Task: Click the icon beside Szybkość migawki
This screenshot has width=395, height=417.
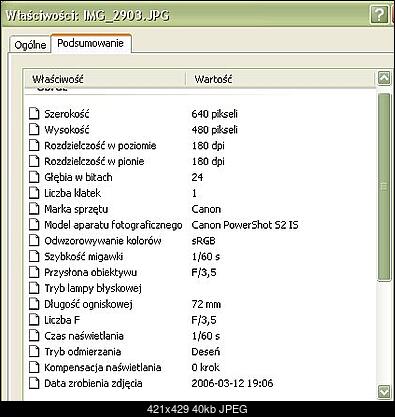Action: (x=34, y=256)
